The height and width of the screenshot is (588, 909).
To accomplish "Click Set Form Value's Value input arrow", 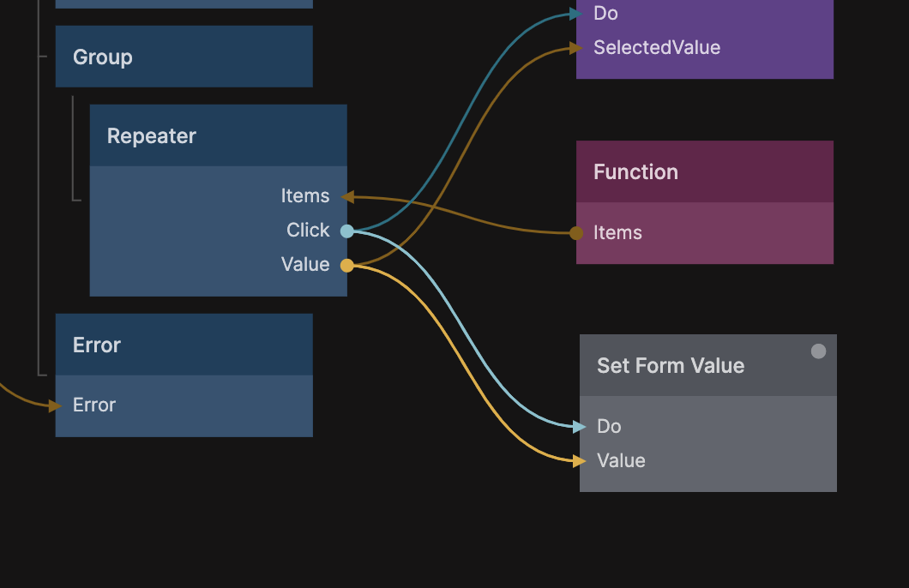I will click(x=581, y=460).
